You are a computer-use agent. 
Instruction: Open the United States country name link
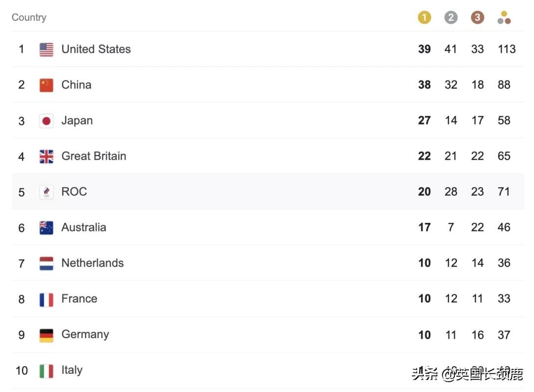(x=96, y=49)
